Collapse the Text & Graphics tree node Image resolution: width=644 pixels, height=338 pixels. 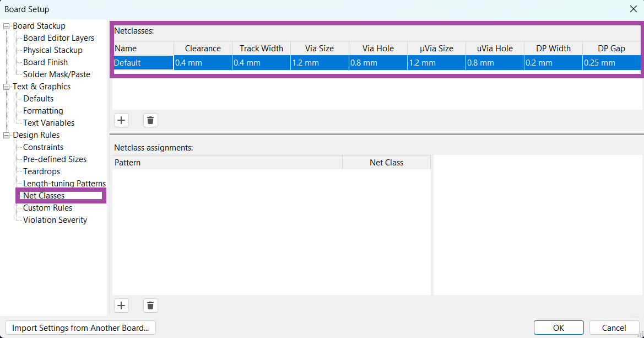pyautogui.click(x=7, y=87)
